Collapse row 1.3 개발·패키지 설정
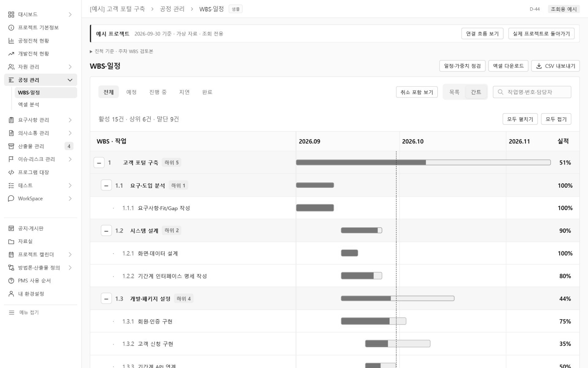This screenshot has width=588, height=368. [106, 299]
